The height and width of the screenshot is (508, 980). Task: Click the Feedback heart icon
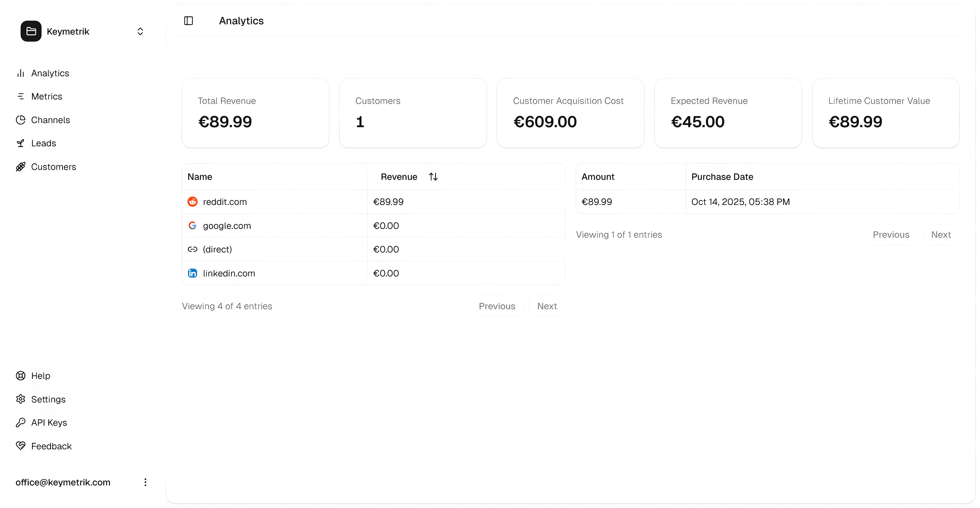click(20, 446)
